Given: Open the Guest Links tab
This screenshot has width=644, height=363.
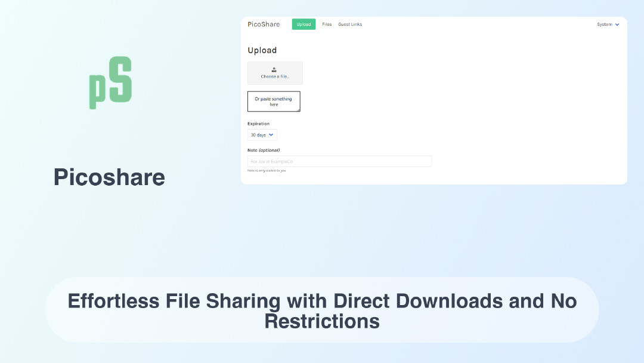Looking at the screenshot, I should pos(350,24).
